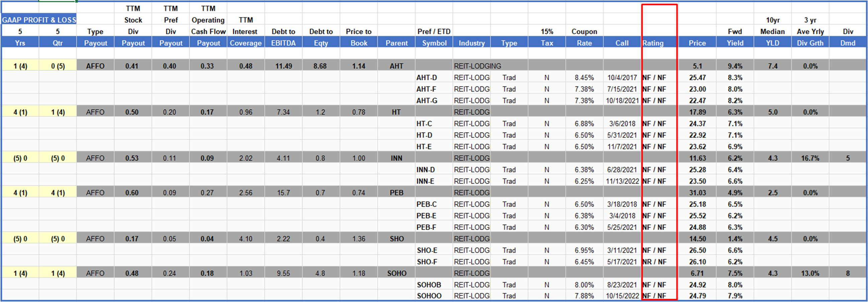868x302 pixels.
Task: Click the INN 16.7% dividend growth cell
Action: pos(810,158)
